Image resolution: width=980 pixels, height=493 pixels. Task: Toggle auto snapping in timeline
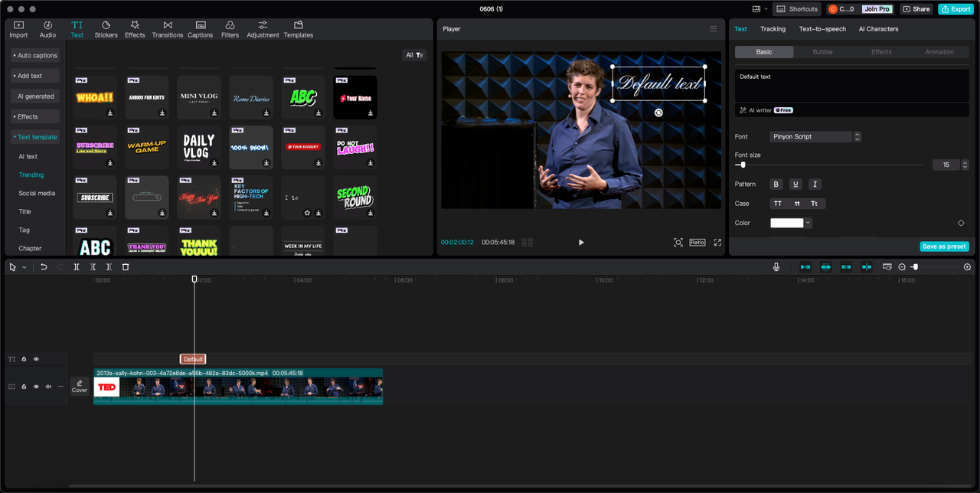pyautogui.click(x=826, y=267)
